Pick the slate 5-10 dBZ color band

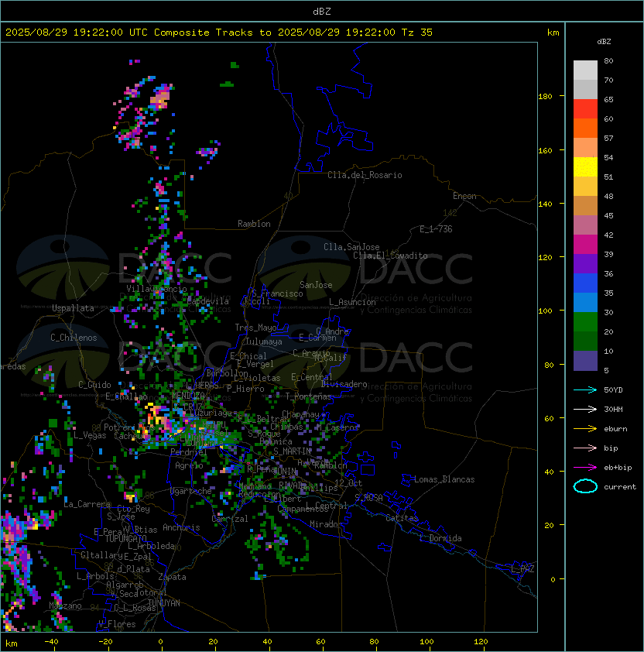tap(585, 361)
